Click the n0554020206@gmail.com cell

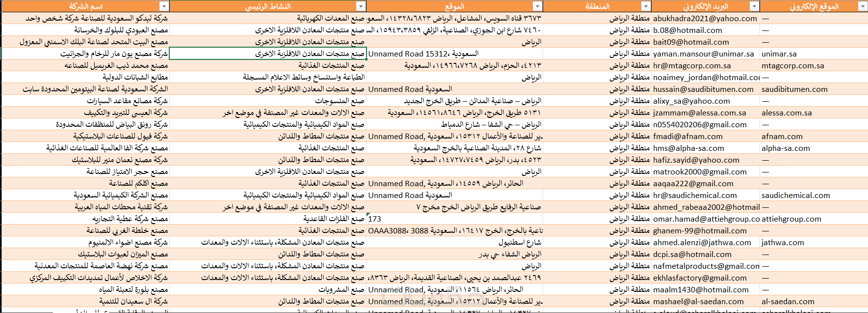(x=706, y=124)
